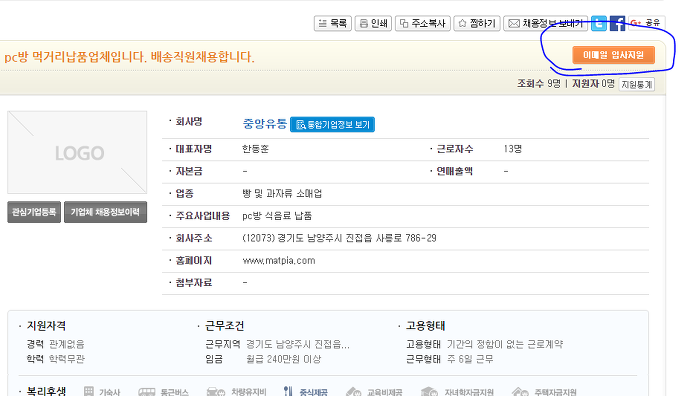The width and height of the screenshot is (693, 396).
Task: Click the 인쇄 print button
Action: click(373, 23)
